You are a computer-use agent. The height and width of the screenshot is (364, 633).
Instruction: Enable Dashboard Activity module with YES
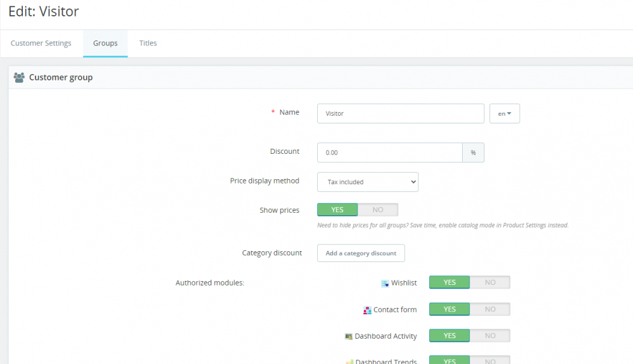pos(449,336)
